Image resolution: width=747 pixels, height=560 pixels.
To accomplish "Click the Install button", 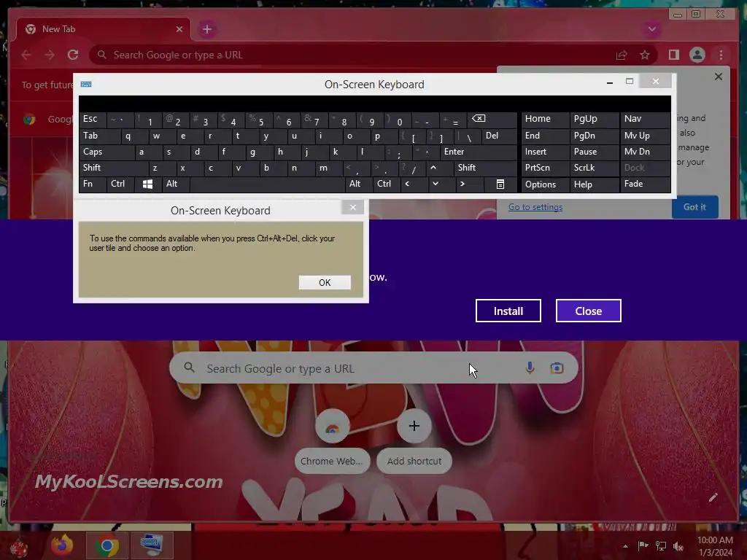I will 508,311.
